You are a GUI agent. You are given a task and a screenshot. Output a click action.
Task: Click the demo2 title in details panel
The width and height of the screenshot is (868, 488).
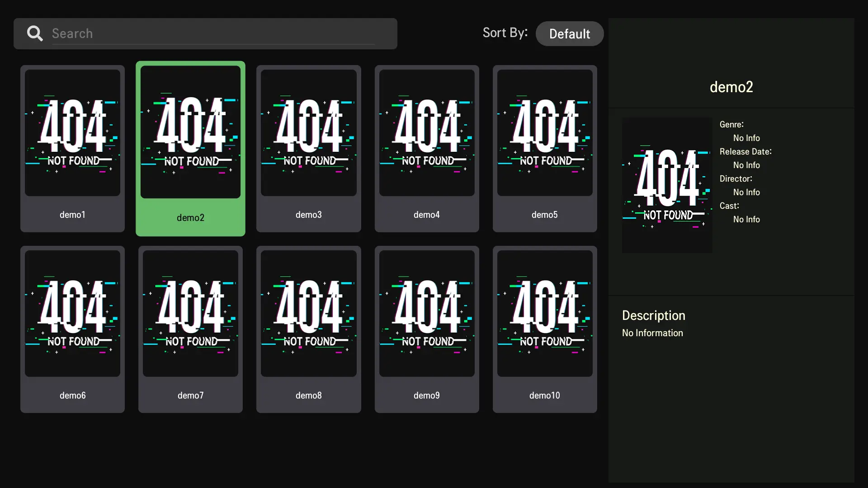pyautogui.click(x=731, y=87)
